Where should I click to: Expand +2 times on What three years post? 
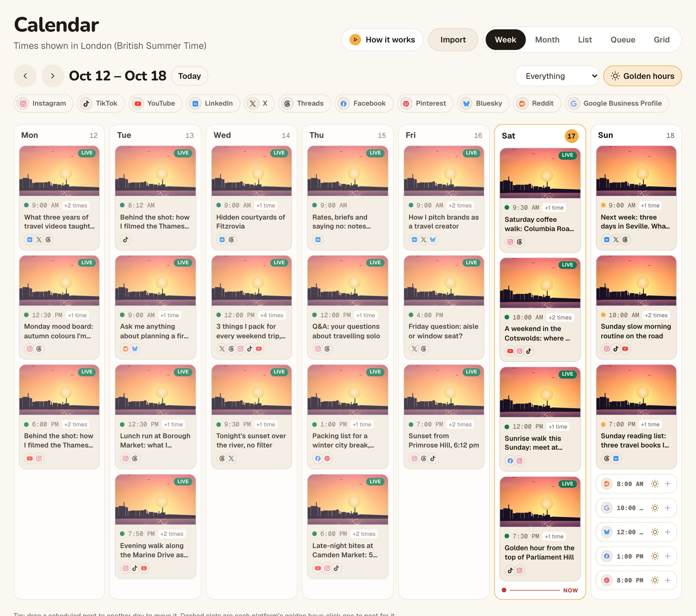click(x=76, y=206)
